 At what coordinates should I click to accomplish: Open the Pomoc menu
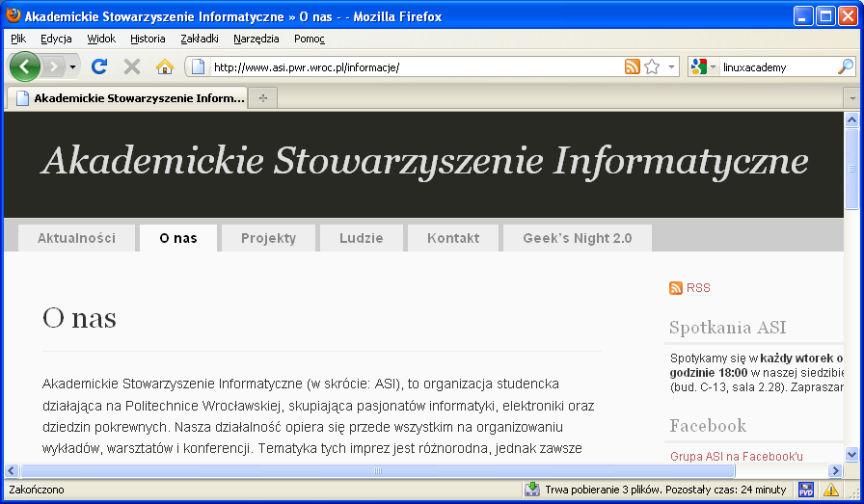310,39
